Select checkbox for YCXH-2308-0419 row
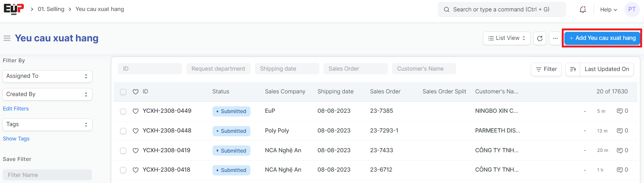 (x=123, y=151)
